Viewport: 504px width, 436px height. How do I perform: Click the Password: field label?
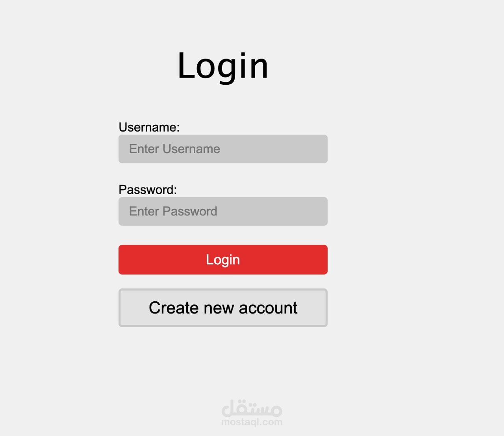[148, 189]
